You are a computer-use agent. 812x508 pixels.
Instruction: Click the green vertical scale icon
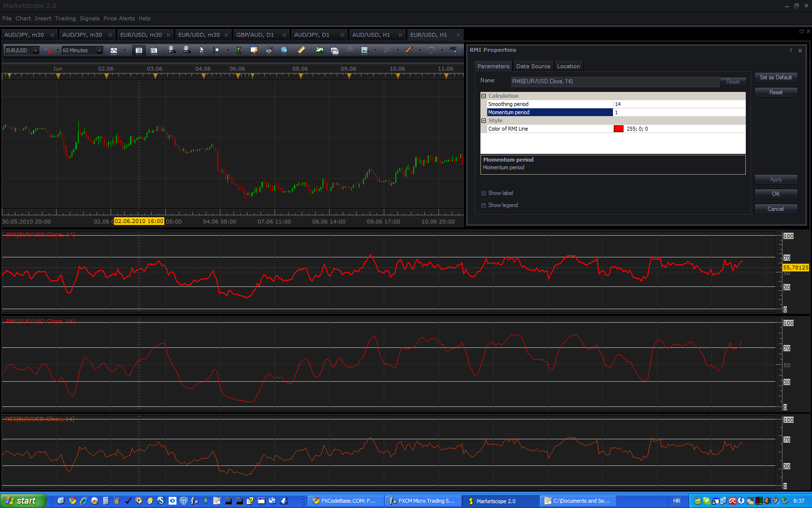[239, 50]
